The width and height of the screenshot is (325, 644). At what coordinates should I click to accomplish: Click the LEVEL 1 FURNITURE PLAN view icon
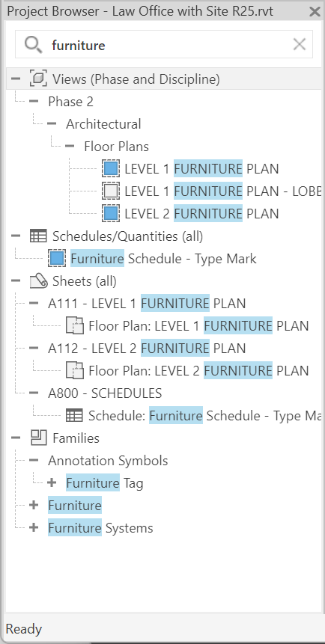(x=111, y=168)
